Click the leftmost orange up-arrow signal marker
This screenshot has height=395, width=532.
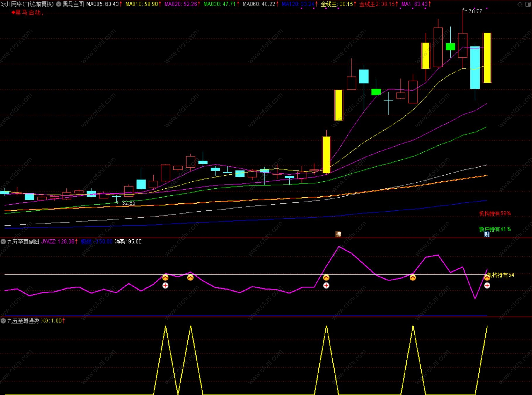166,277
